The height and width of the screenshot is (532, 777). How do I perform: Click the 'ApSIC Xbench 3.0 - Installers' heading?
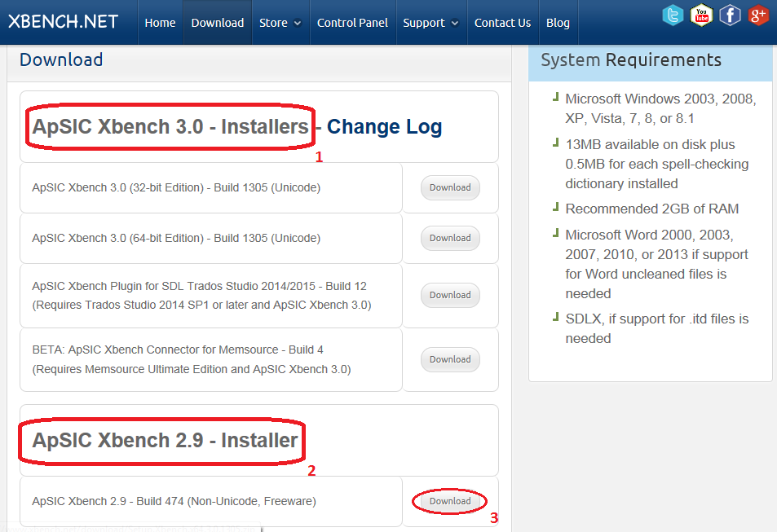(170, 127)
